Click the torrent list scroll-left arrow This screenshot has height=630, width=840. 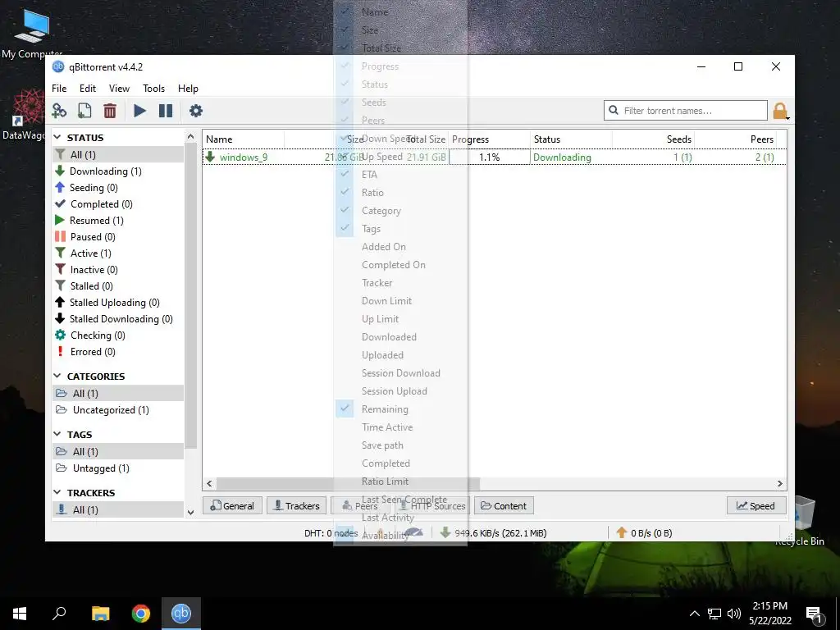(209, 483)
